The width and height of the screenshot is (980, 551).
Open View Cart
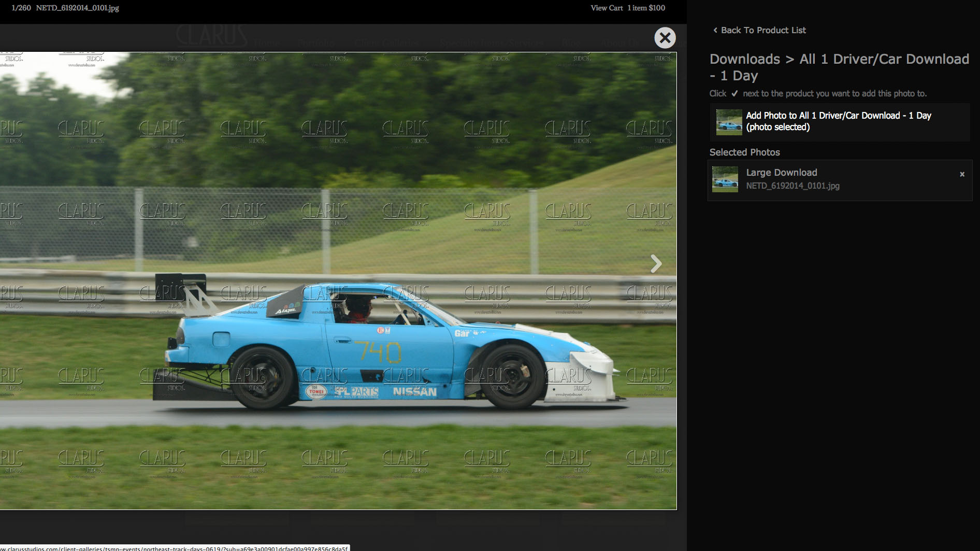(x=607, y=8)
